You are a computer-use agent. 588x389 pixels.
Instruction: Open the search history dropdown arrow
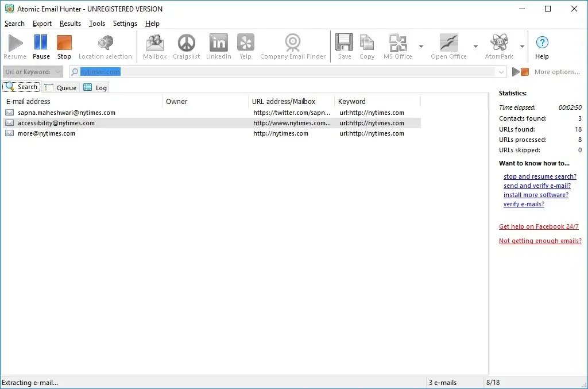[501, 71]
